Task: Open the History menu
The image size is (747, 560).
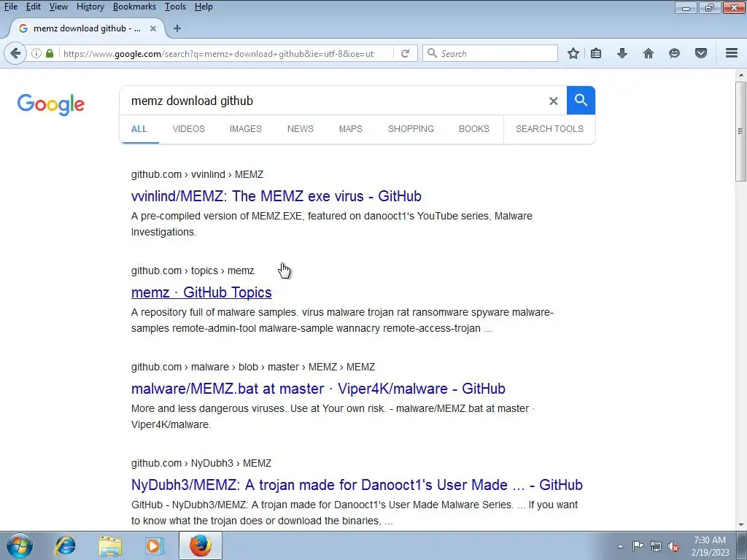Action: tap(90, 7)
